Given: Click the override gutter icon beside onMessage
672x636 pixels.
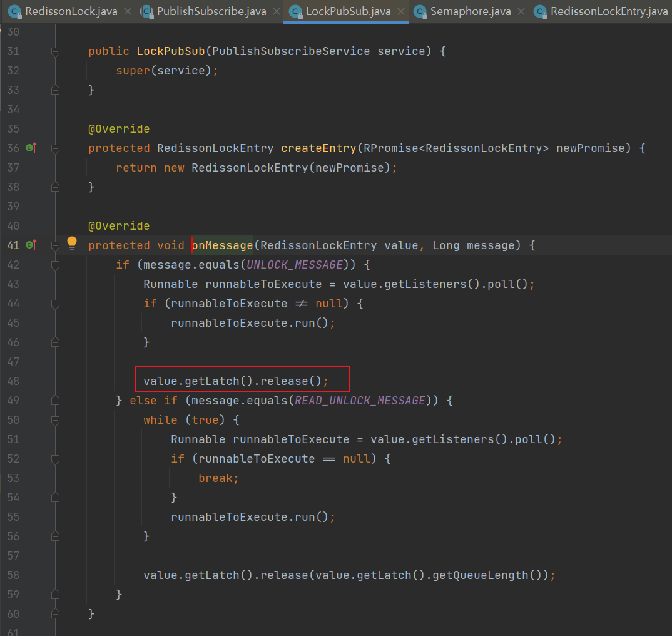Looking at the screenshot, I should (31, 245).
